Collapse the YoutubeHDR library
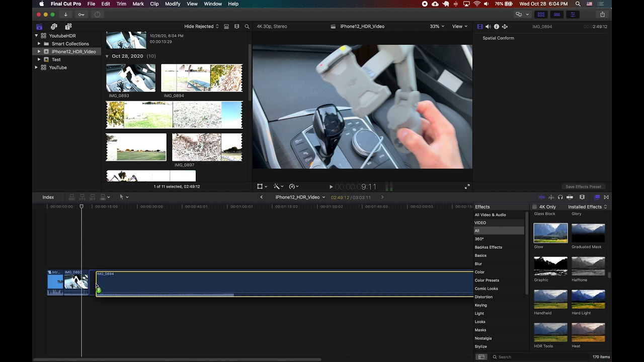 [36, 36]
